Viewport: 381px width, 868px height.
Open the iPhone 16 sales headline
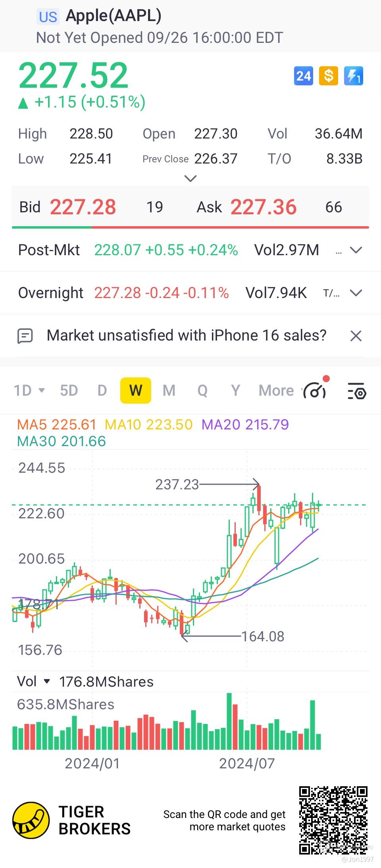pyautogui.click(x=187, y=336)
